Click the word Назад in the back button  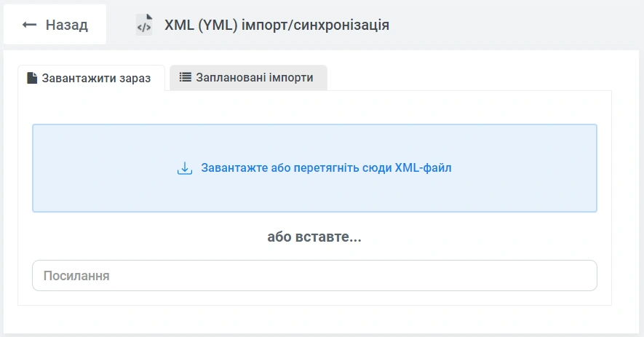tap(66, 25)
